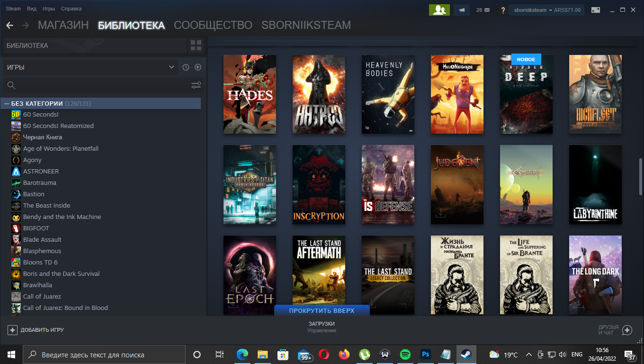Viewport: 644px width, 364px height.
Task: Select Call of Juarez: Bound in Blood
Action: [x=65, y=308]
